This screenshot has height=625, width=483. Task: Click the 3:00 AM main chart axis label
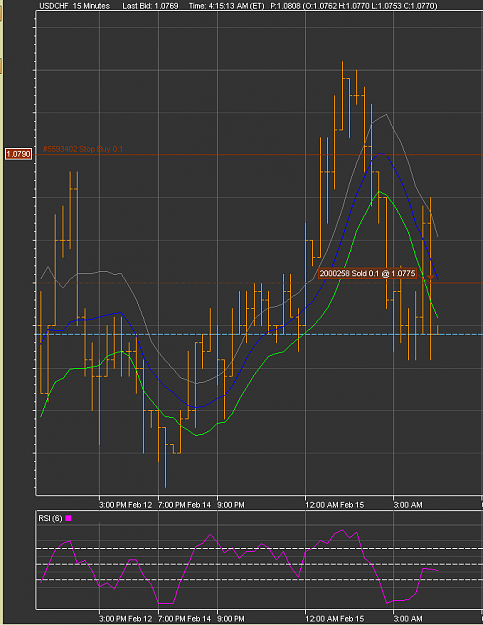tap(408, 505)
